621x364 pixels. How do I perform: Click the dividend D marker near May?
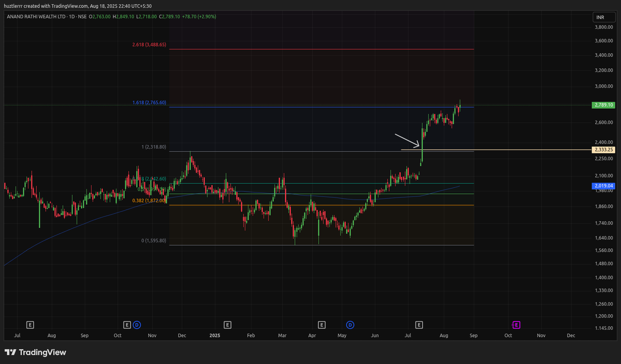[x=350, y=325]
